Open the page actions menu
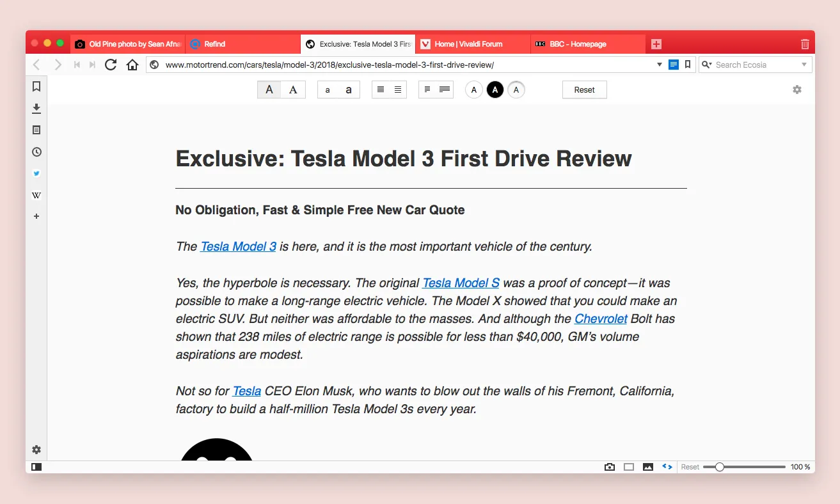This screenshot has width=840, height=504. 667,467
